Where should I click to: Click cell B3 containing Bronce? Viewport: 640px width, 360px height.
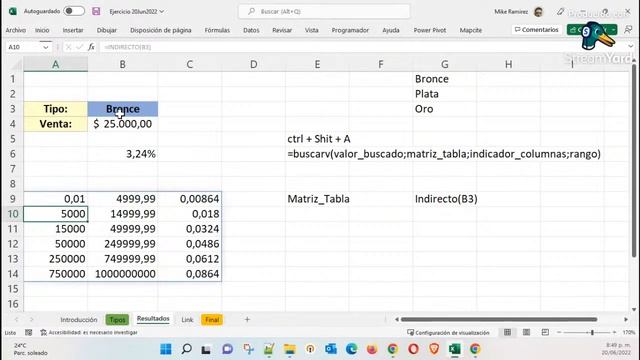tap(123, 109)
